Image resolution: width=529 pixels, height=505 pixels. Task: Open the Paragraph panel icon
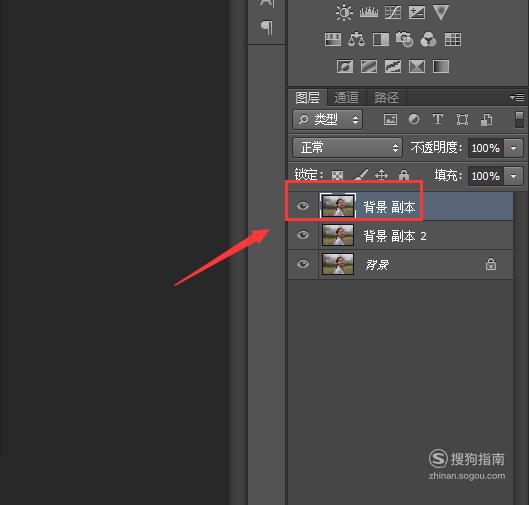click(267, 28)
